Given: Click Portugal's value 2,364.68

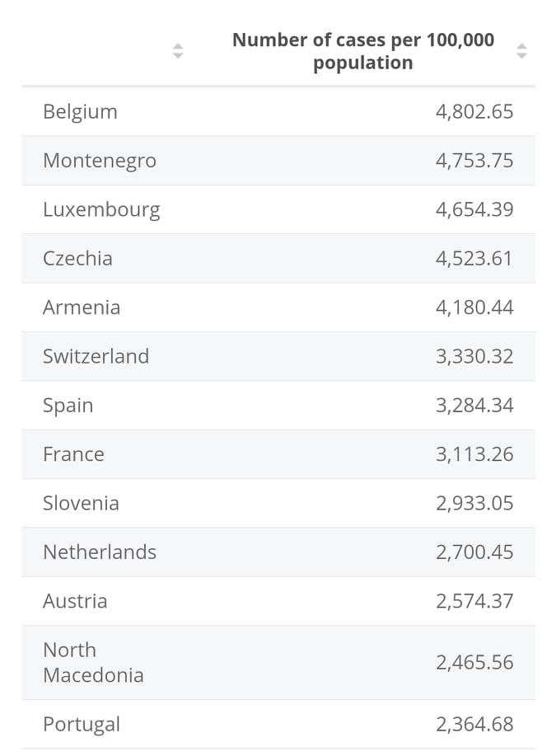Looking at the screenshot, I should (x=474, y=724).
